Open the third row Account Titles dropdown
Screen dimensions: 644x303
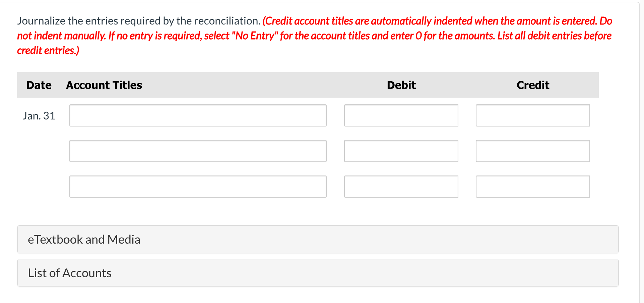[198, 187]
